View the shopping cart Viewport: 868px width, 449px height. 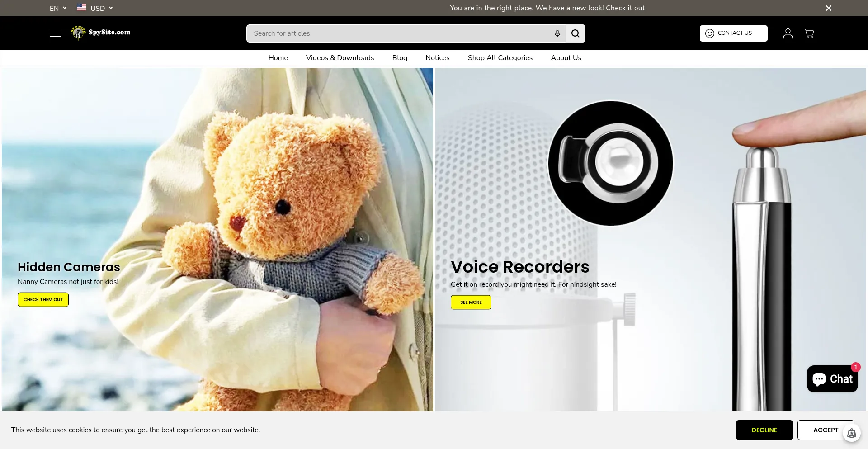(809, 33)
